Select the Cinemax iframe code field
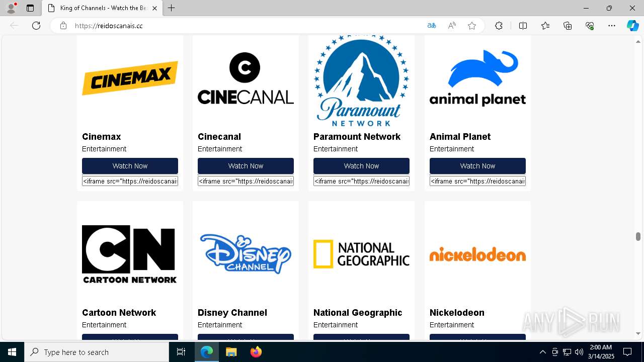The image size is (644, 362). 130,181
